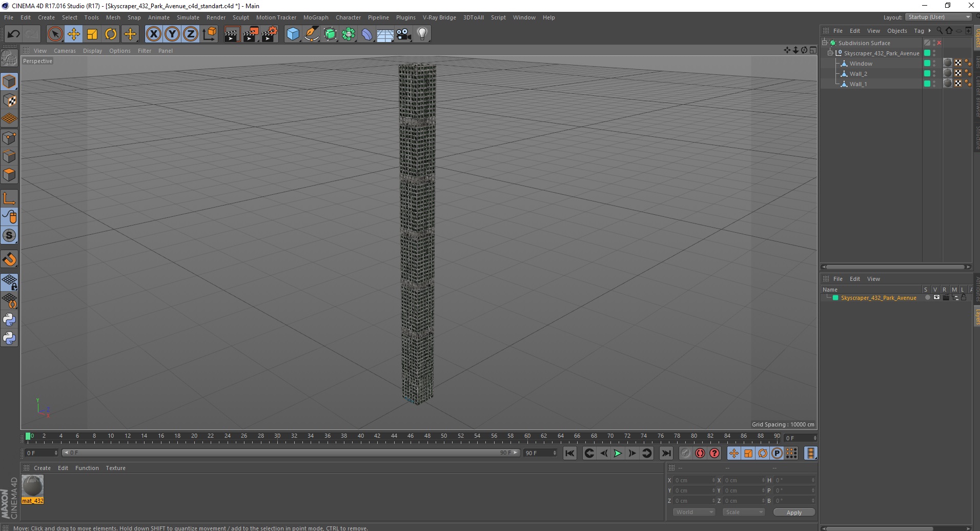Click the timeline preview range slider
Viewport: 980px width, 531px height.
pos(291,453)
